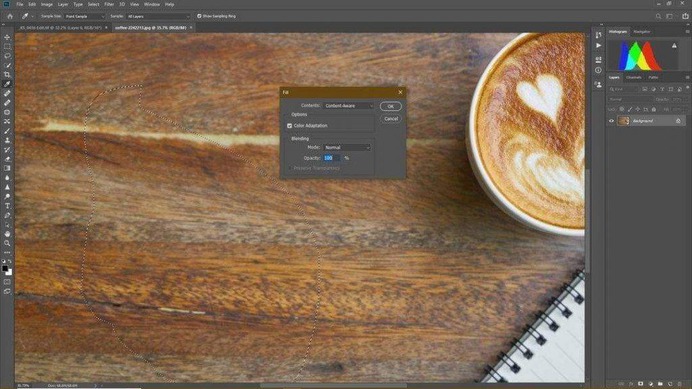Expand the eyedropper tool preset picker arrow
The width and height of the screenshot is (692, 389).
coord(33,16)
